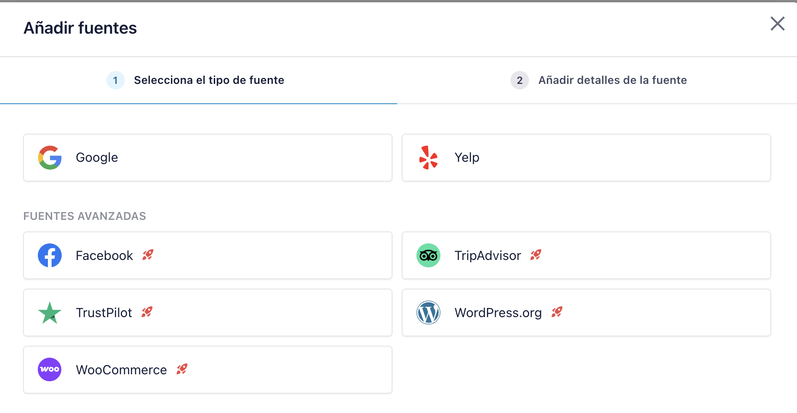Image resolution: width=797 pixels, height=413 pixels.
Task: Click the FUENTES AVANZADAS heading
Action: click(x=84, y=216)
